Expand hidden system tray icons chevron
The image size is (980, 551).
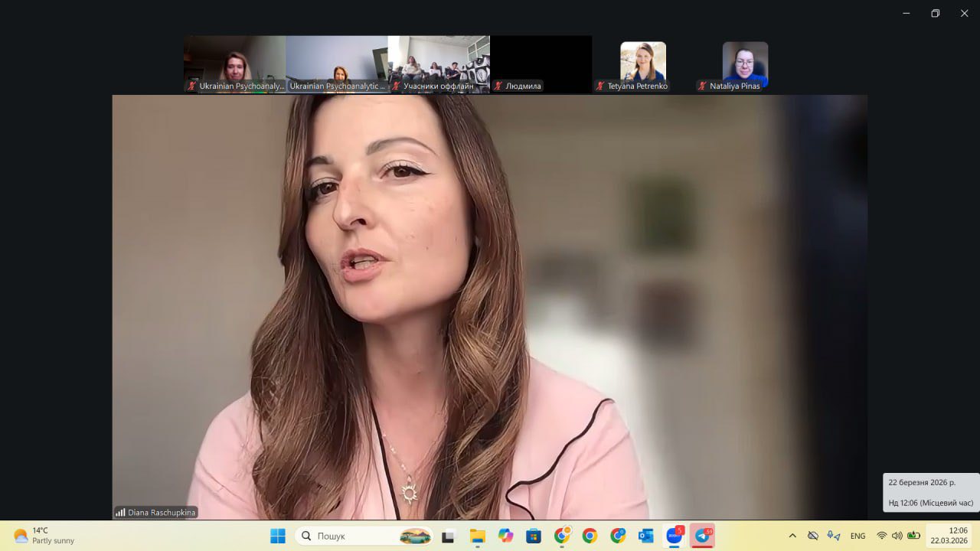click(792, 536)
